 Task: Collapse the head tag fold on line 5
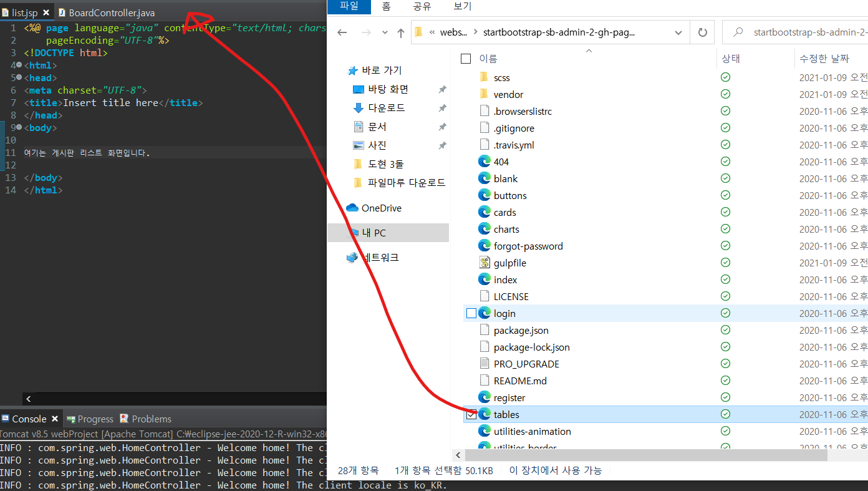click(19, 77)
